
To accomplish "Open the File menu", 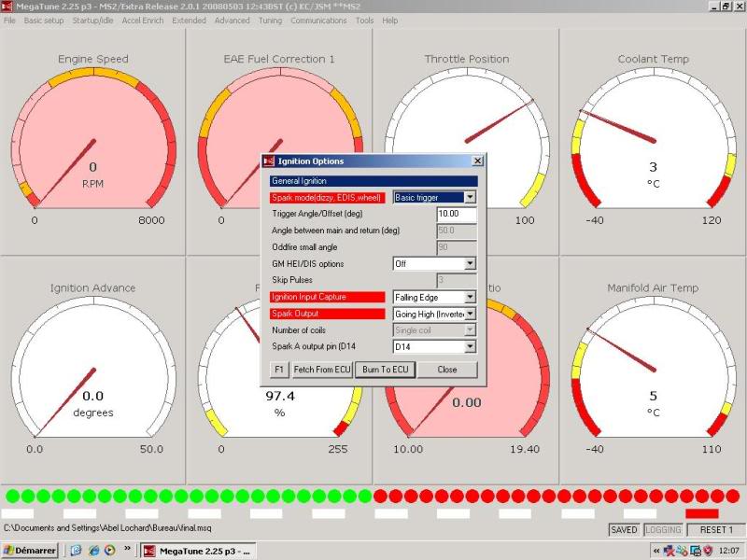I will pos(9,21).
